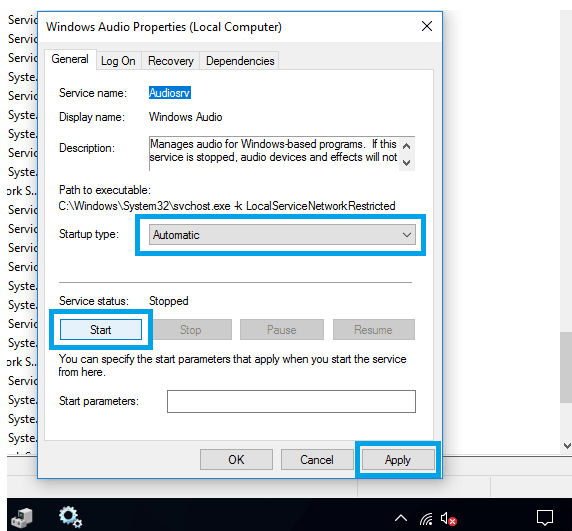Click the muted speaker volume tray icon
Viewport: 572px width, 531px height.
448,518
